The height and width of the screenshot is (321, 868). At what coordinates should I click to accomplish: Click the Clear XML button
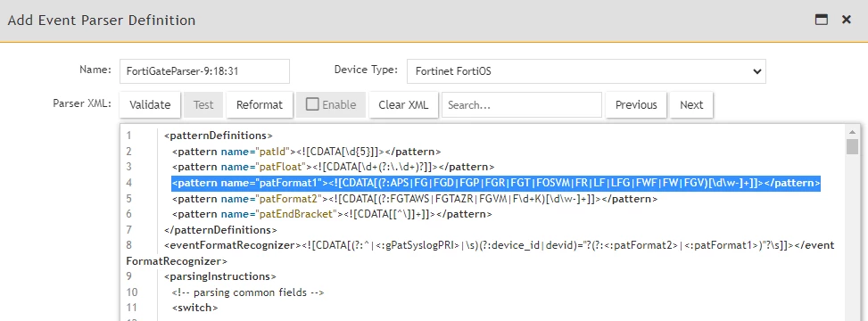coord(403,104)
